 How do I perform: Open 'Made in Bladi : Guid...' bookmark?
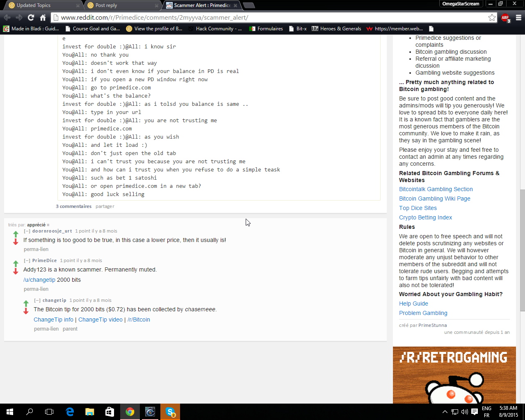pos(31,29)
